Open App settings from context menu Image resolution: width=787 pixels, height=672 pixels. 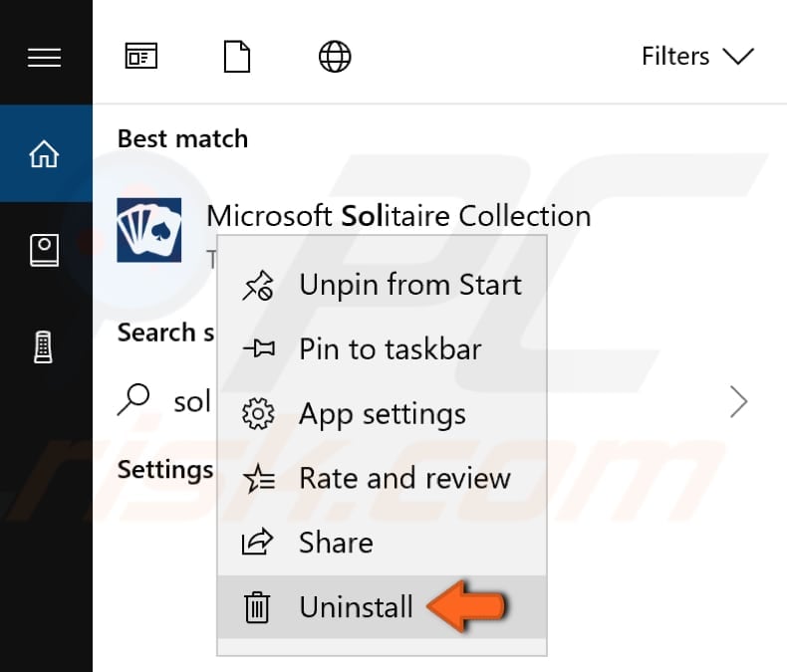(382, 414)
